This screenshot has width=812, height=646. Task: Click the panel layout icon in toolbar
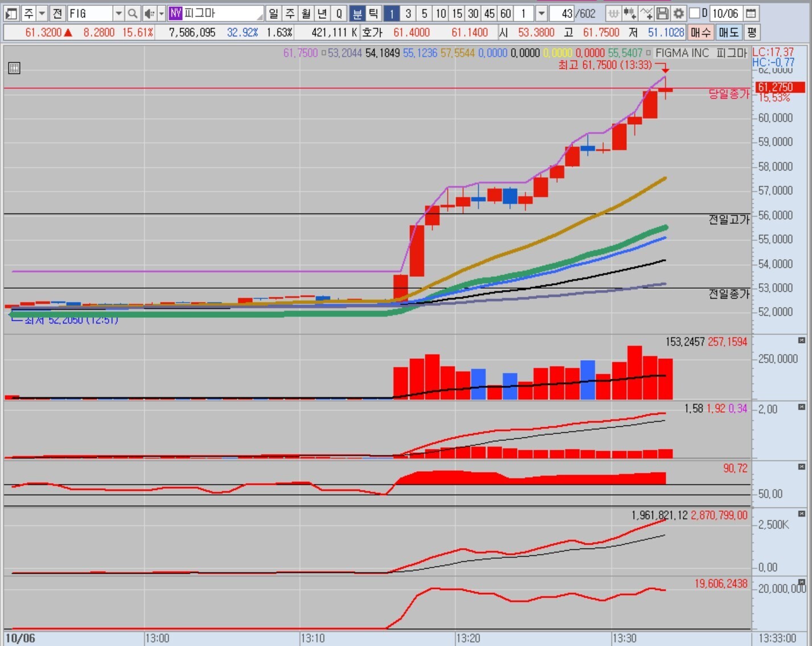(x=11, y=13)
